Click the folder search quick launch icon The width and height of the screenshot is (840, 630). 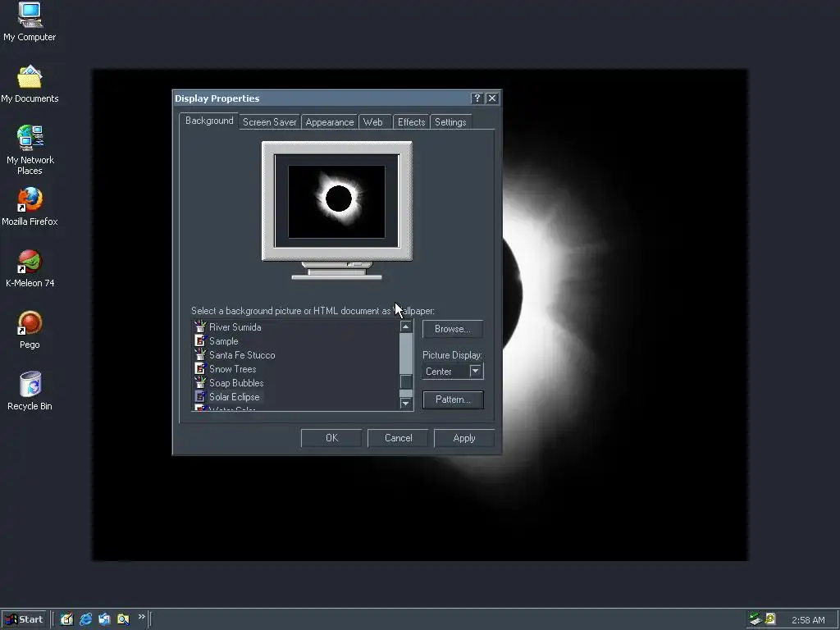click(123, 619)
